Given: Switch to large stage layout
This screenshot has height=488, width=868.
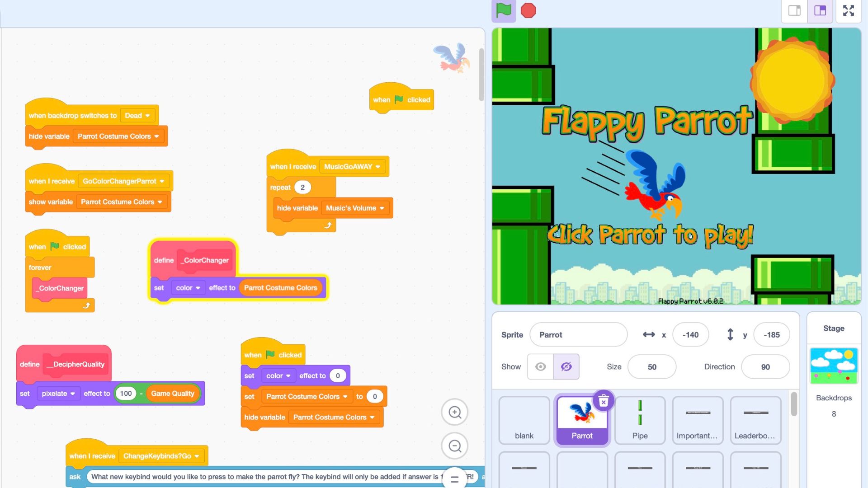Looking at the screenshot, I should (820, 10).
